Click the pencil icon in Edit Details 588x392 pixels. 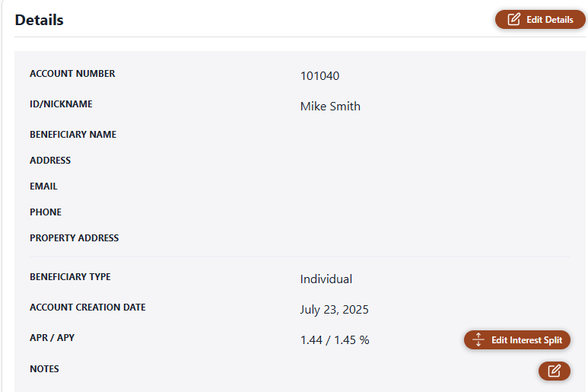[x=513, y=19]
